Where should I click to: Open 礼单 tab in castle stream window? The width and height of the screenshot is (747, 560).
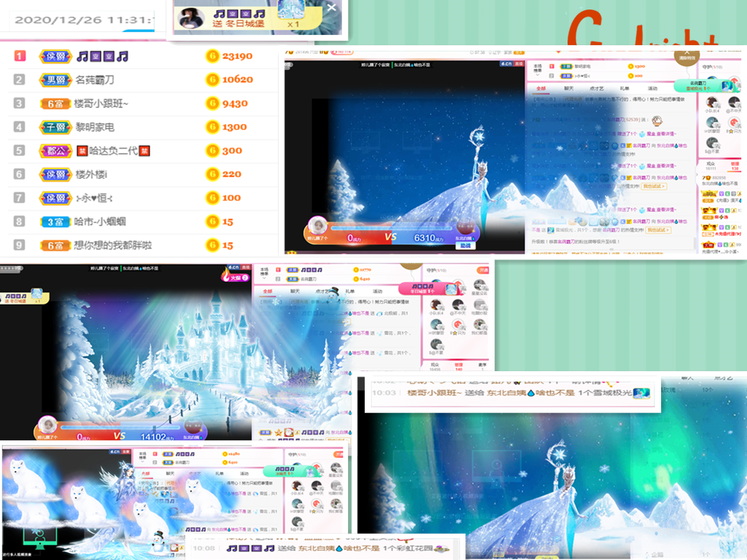350,291
